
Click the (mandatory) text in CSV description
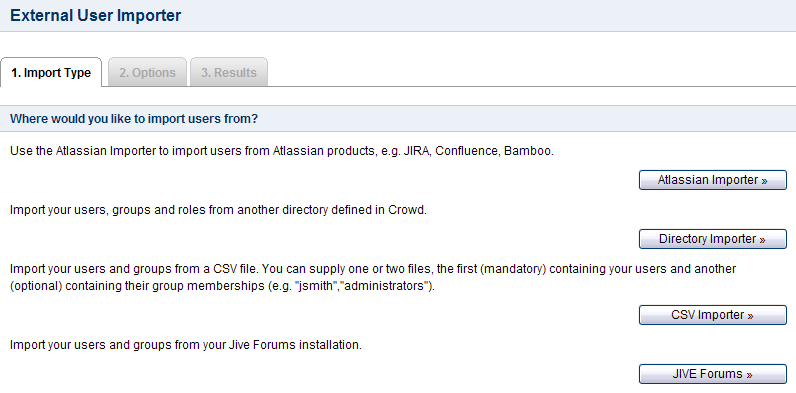pos(513,269)
